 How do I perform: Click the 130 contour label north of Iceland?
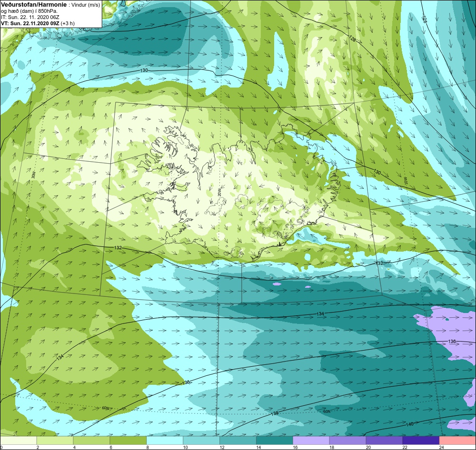click(x=144, y=70)
